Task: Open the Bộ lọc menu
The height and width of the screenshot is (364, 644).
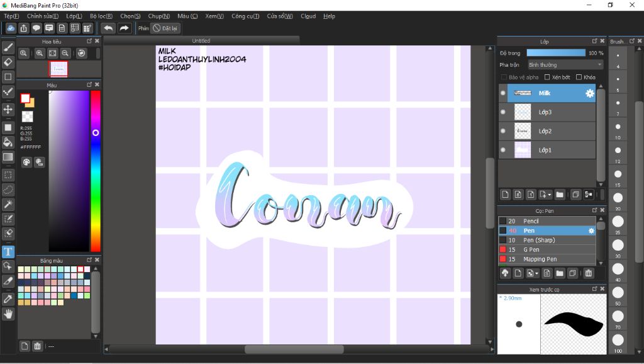Action: tap(101, 16)
